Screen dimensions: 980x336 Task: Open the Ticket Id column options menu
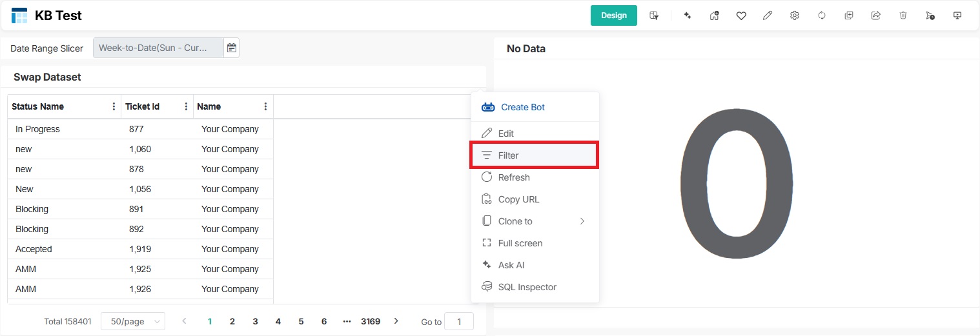(187, 106)
